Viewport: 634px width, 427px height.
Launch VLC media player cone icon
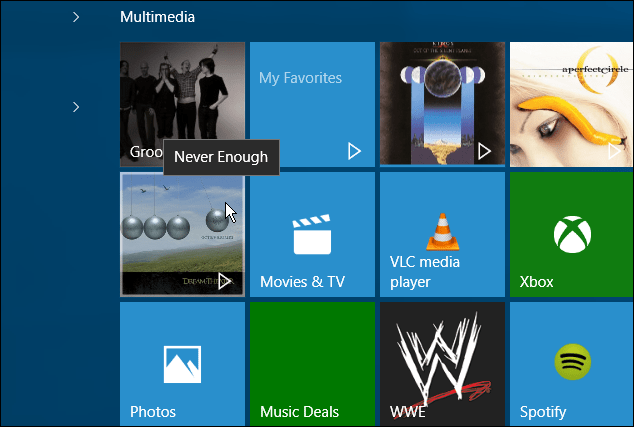pyautogui.click(x=442, y=232)
